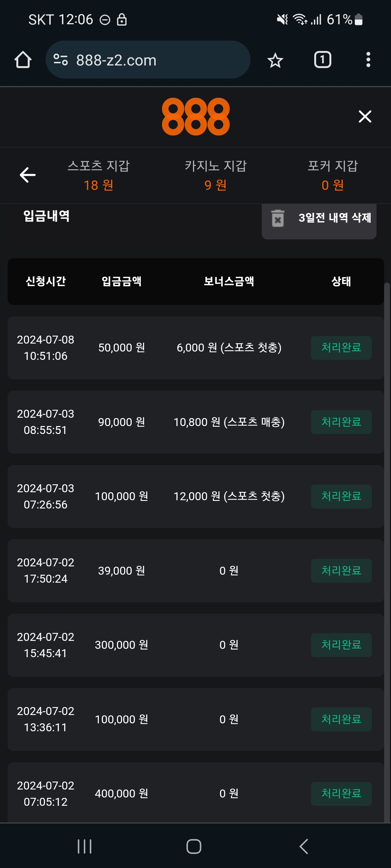Viewport: 391px width, 868px height.
Task: Tap 처리완료 status for the 90,000 원 deposit
Action: pos(341,422)
